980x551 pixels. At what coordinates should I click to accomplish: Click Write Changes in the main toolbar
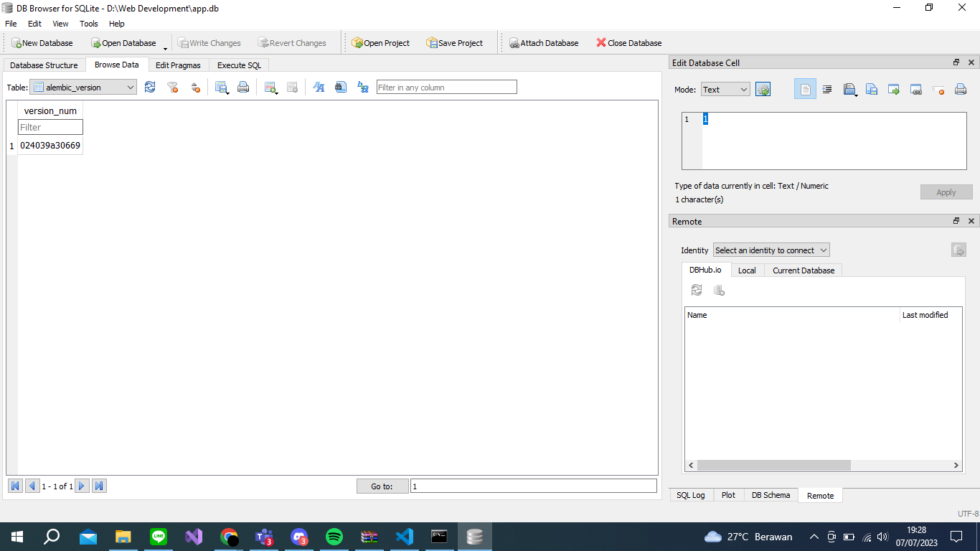point(209,42)
